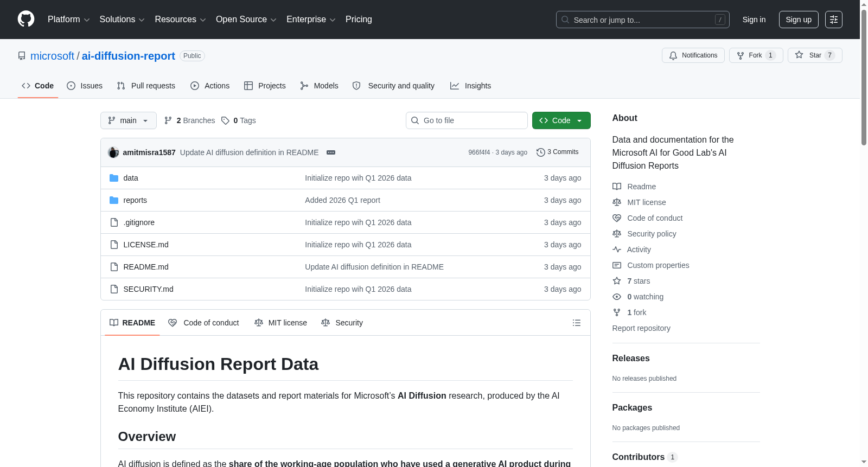Open the Projects tab
Screen dimensions: 868x467
(265, 86)
